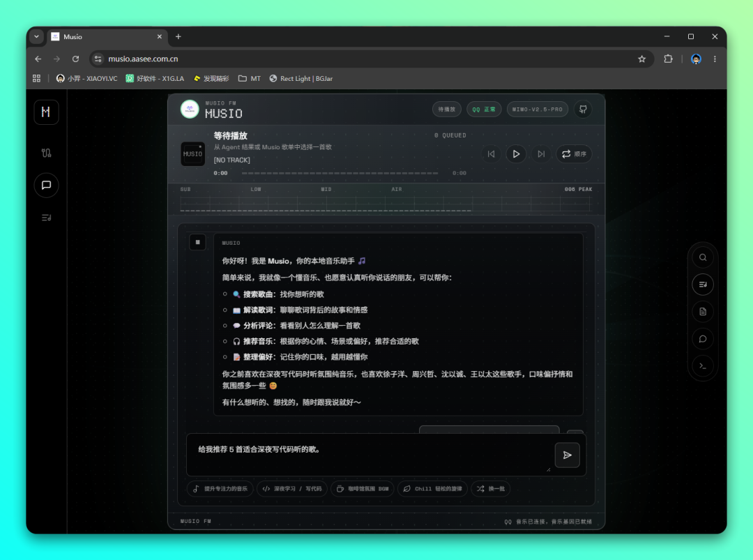Expand the MT bookmark folder
The height and width of the screenshot is (560, 753).
point(250,78)
